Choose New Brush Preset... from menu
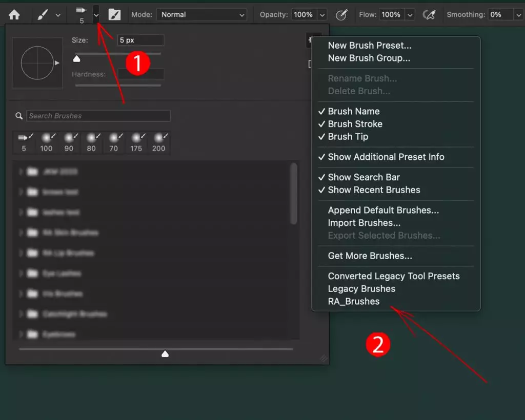Image resolution: width=525 pixels, height=420 pixels. point(370,46)
